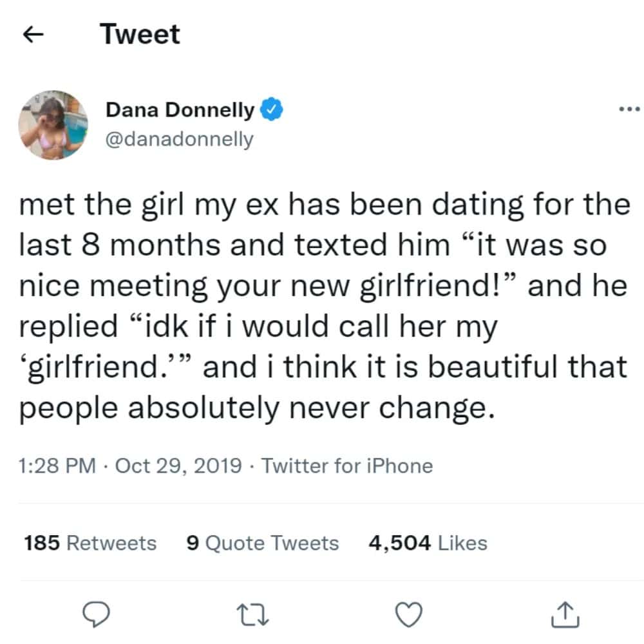Click the tweet's first line of text
The height and width of the screenshot is (644, 644).
point(324,205)
